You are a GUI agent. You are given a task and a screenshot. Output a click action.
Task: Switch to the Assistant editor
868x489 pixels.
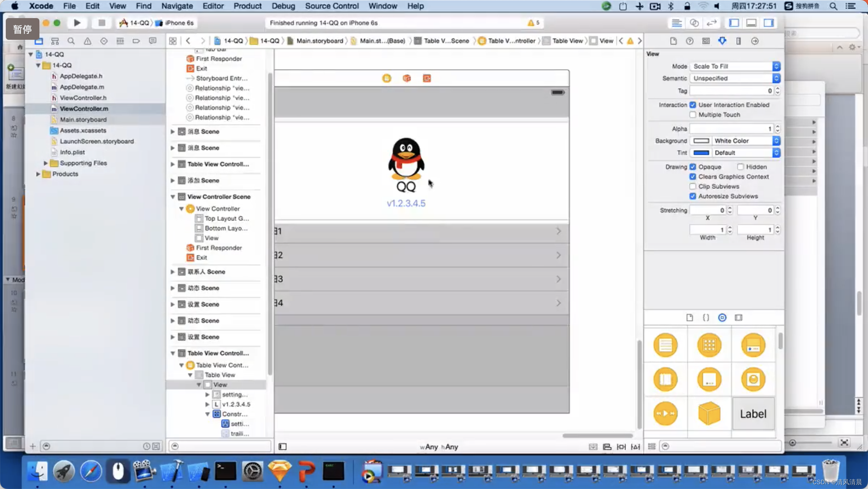click(x=694, y=23)
